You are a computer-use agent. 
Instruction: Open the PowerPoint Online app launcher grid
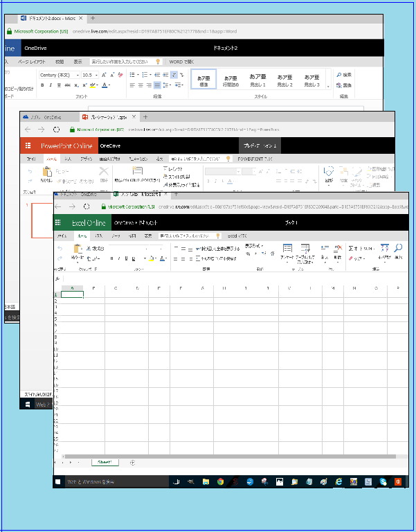[28, 145]
